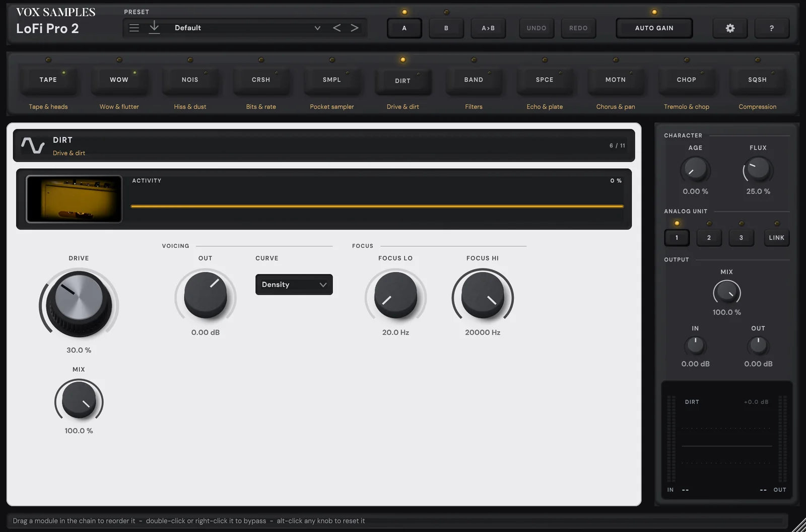This screenshot has height=532, width=806.
Task: Click the amplifier thumbnail image
Action: [x=74, y=199]
